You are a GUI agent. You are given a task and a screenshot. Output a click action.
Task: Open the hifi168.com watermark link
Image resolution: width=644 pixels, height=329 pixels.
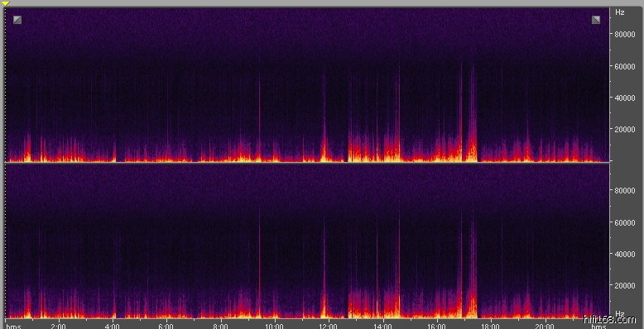click(x=609, y=320)
